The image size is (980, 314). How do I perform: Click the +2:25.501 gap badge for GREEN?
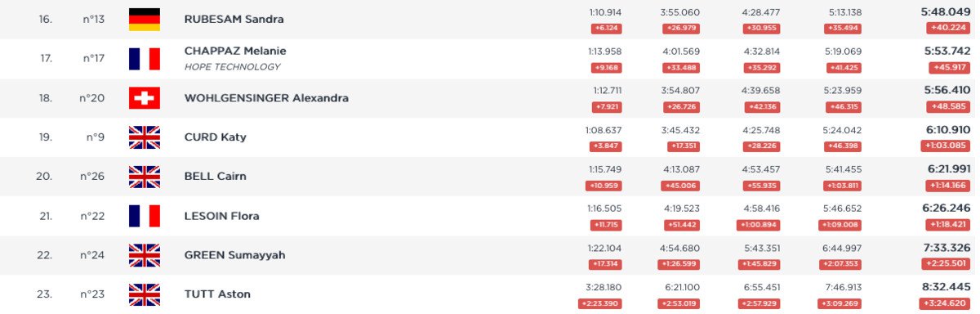pos(946,263)
